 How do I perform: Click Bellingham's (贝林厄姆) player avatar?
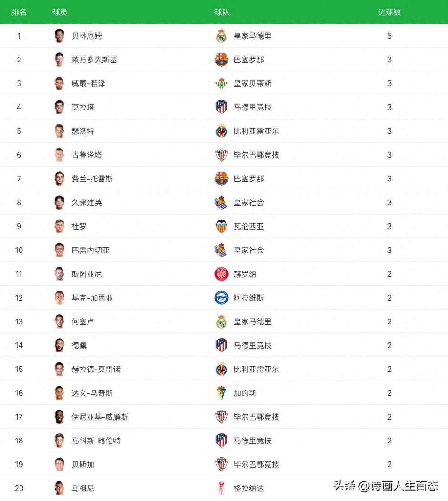click(60, 36)
